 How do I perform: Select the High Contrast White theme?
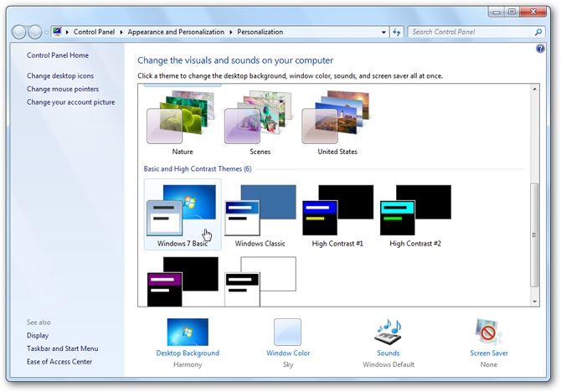[x=260, y=281]
